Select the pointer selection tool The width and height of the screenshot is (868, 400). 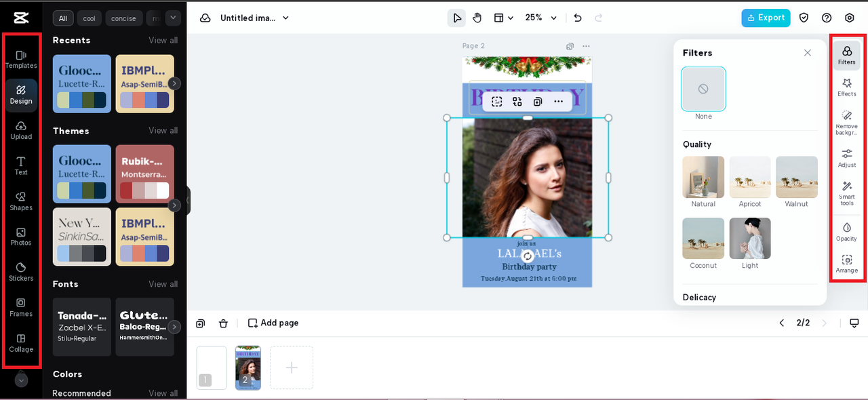[x=457, y=18]
